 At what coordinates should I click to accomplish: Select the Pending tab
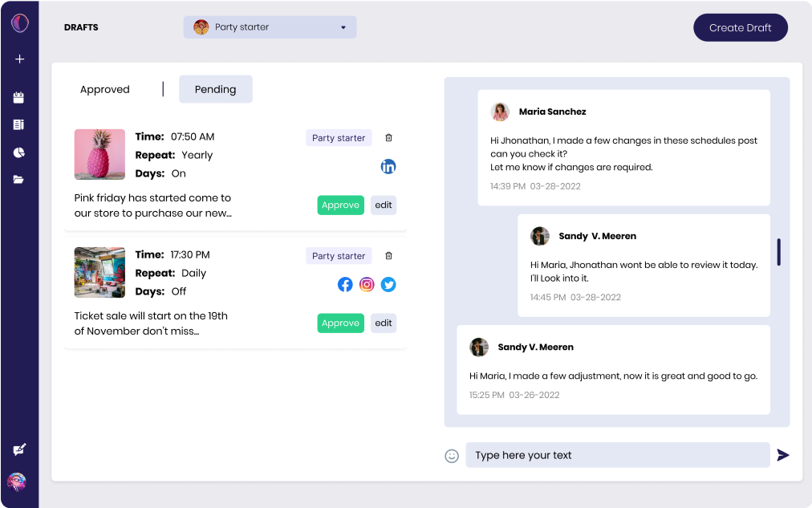[x=215, y=89]
